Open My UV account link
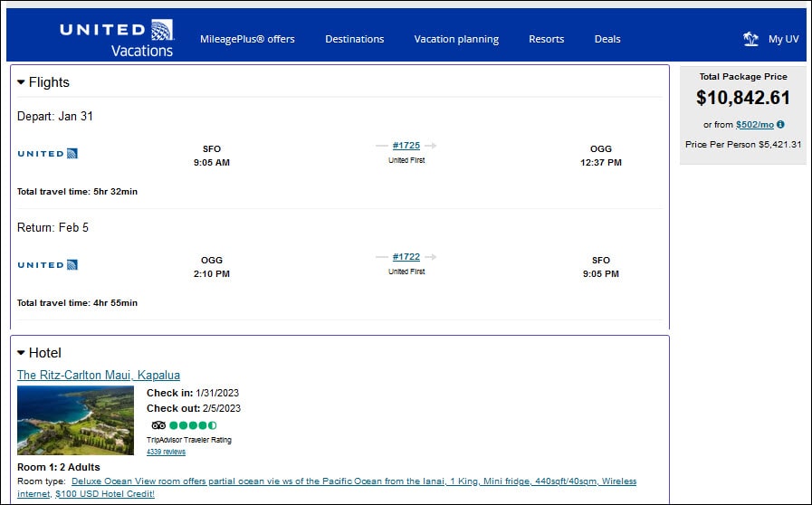 tap(784, 39)
